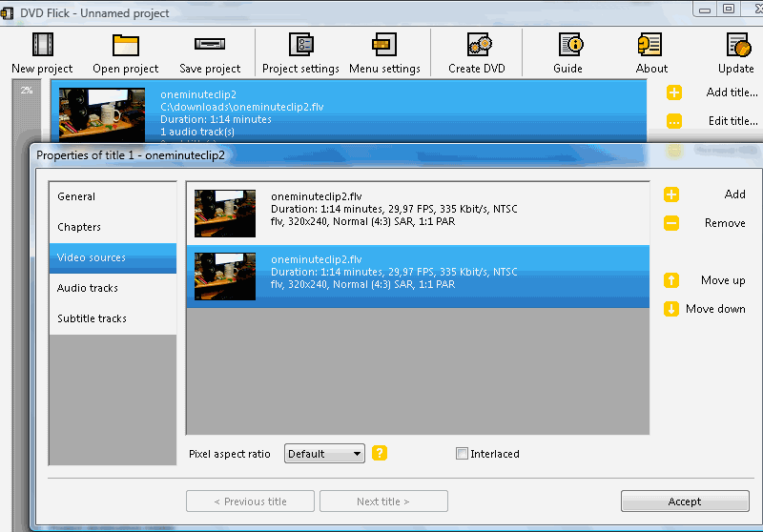The height and width of the screenshot is (532, 763).
Task: Click 'Duration: 1:14 minutes' in main title row
Action: 216,119
